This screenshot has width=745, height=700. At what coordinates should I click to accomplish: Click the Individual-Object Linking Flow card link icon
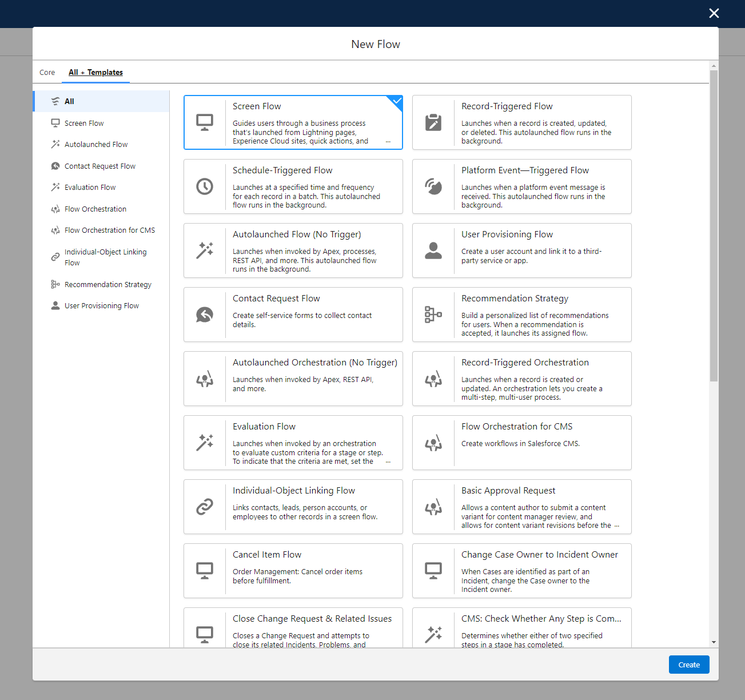205,507
